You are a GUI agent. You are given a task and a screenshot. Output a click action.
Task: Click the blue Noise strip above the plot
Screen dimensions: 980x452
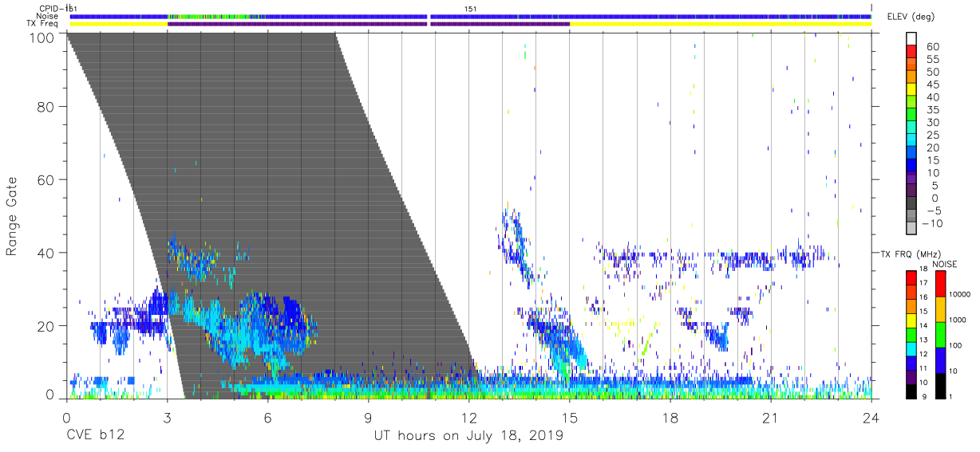point(471,16)
